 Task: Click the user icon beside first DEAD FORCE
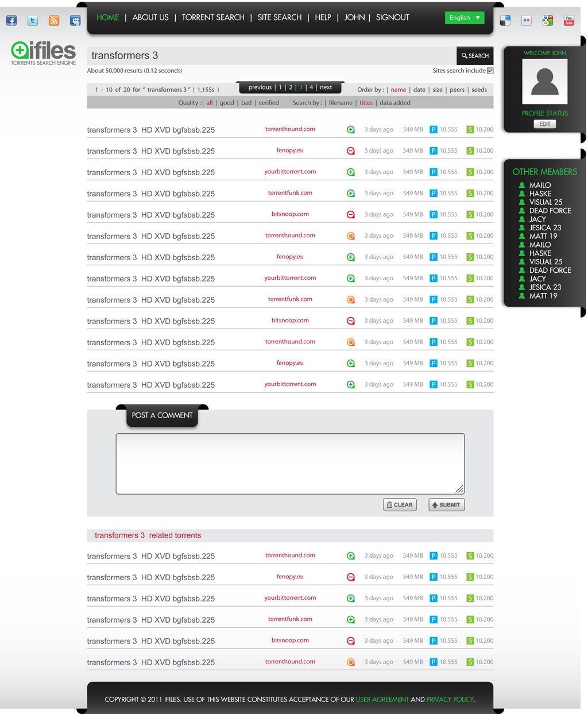[x=522, y=211]
